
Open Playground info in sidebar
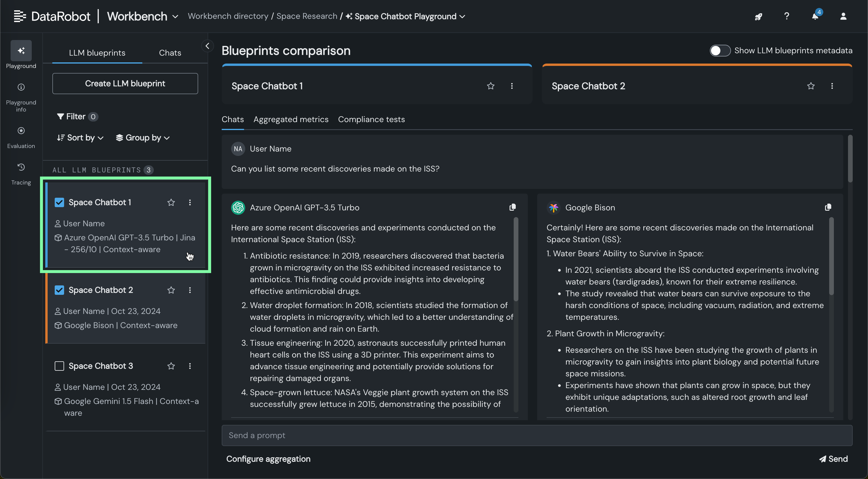click(21, 97)
